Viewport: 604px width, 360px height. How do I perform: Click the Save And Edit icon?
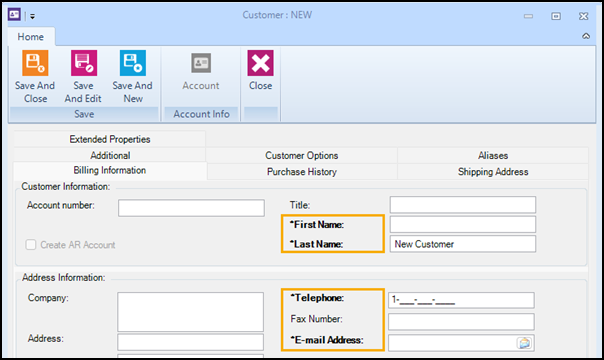84,63
